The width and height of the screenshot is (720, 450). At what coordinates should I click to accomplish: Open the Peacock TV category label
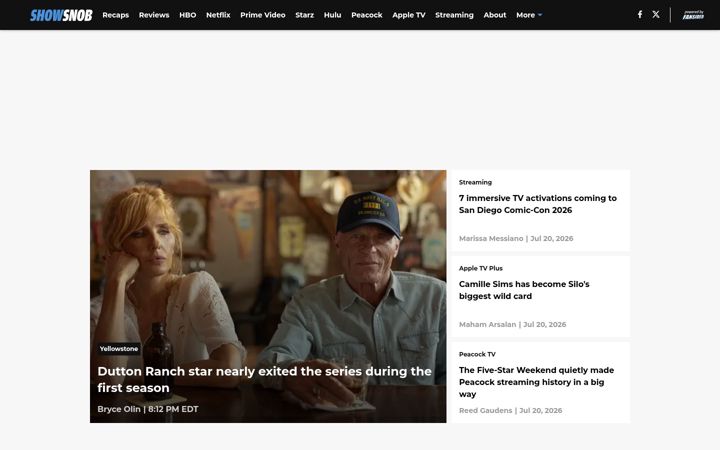[x=477, y=354]
